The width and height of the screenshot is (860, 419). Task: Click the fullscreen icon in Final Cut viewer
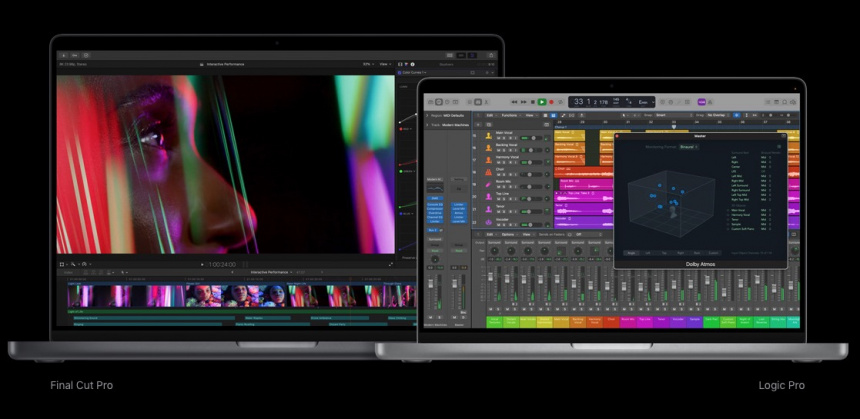point(391,264)
